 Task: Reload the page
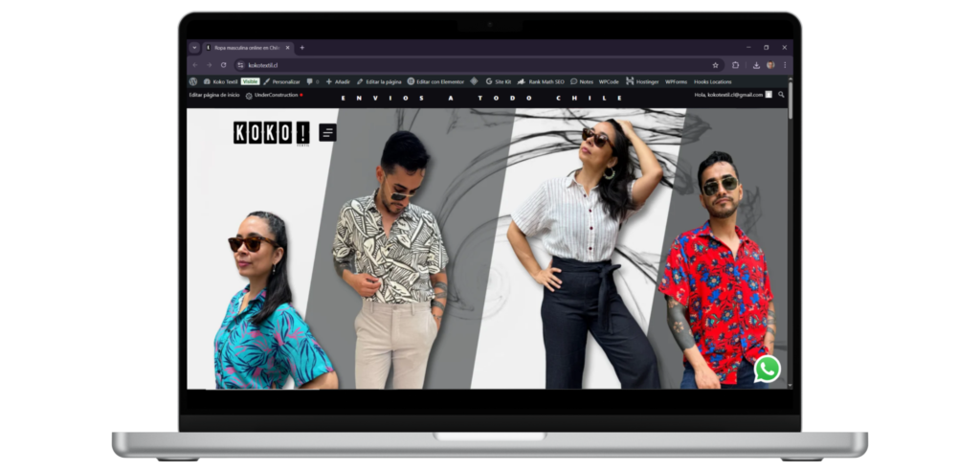click(223, 65)
